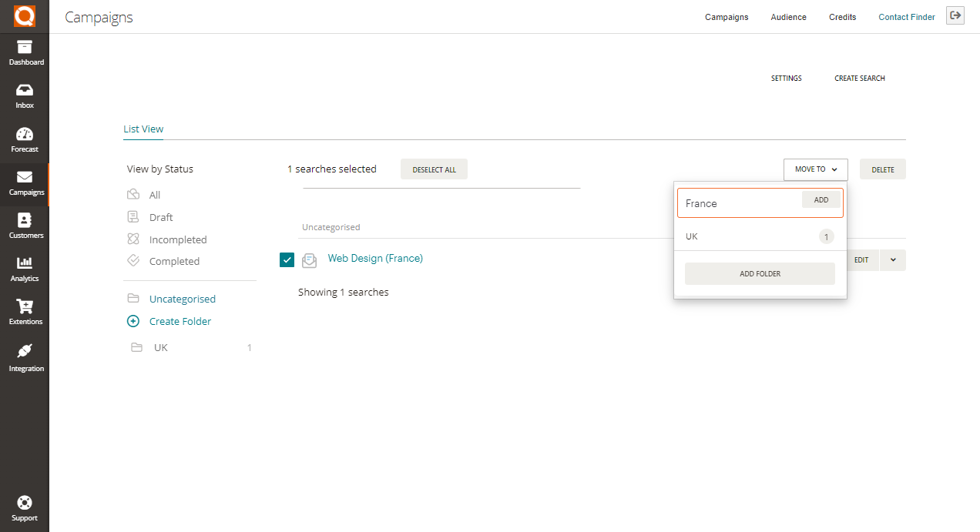
Task: Open the Contact Finder menu item
Action: coord(907,16)
